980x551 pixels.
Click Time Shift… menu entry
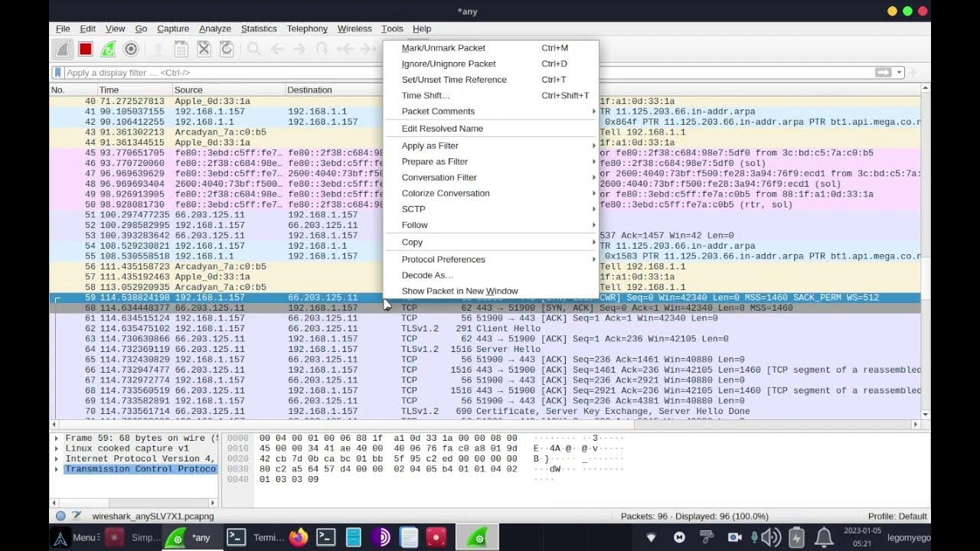click(x=491, y=96)
